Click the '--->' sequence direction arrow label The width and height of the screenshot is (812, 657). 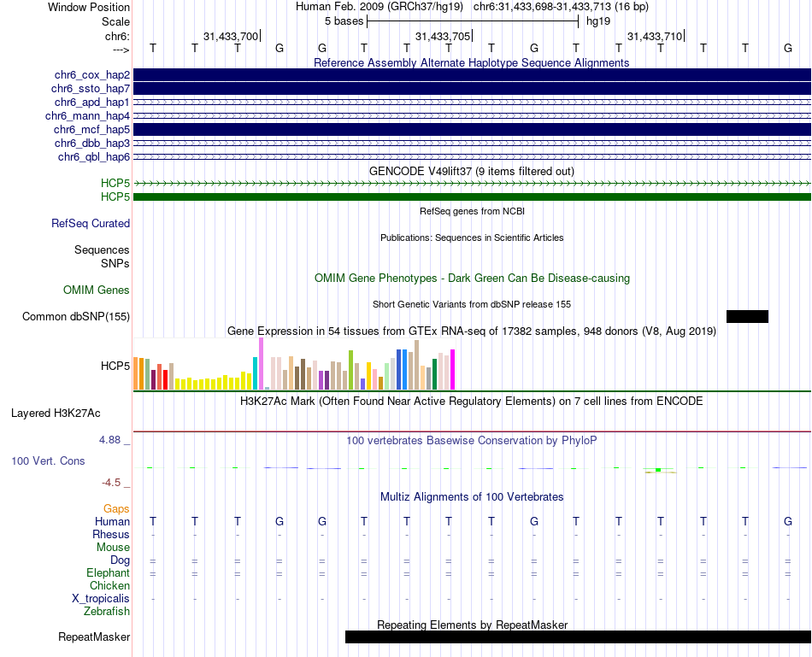point(121,50)
